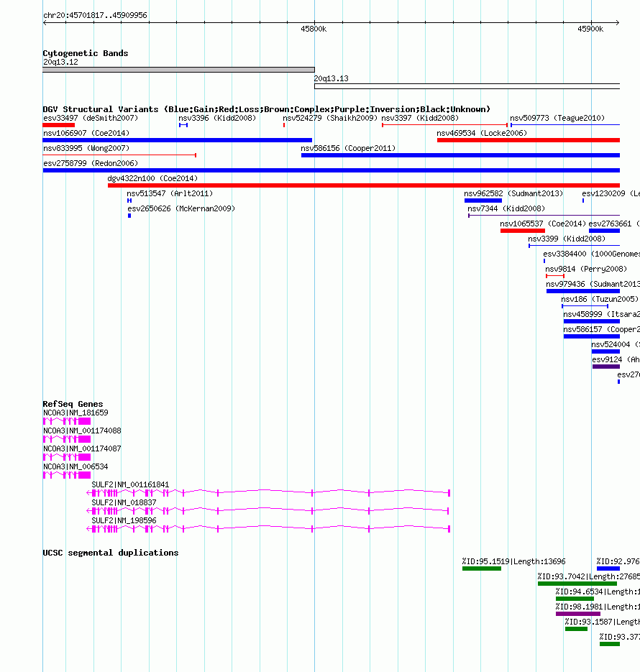Select the nsv962582 (Sudmant2013) variant

coord(483,201)
